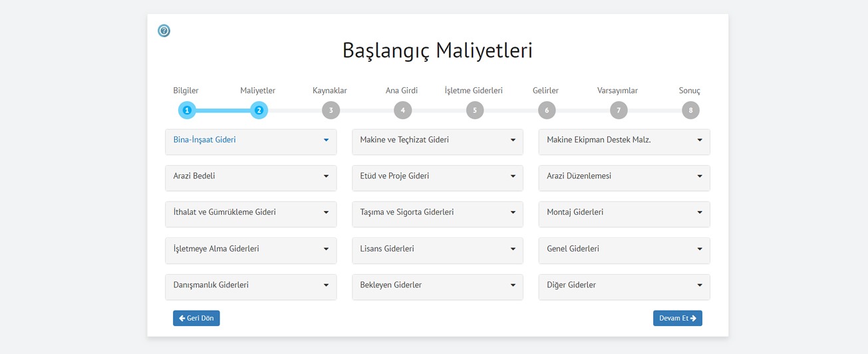The width and height of the screenshot is (868, 354).
Task: Open Lisans Giderleri dropdown
Action: 438,251
